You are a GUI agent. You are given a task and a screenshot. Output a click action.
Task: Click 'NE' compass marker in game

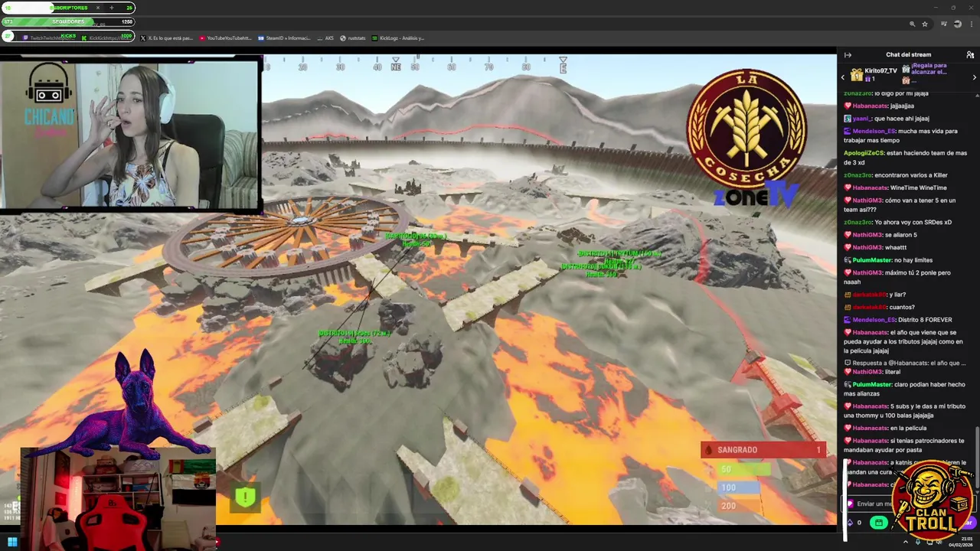(396, 67)
